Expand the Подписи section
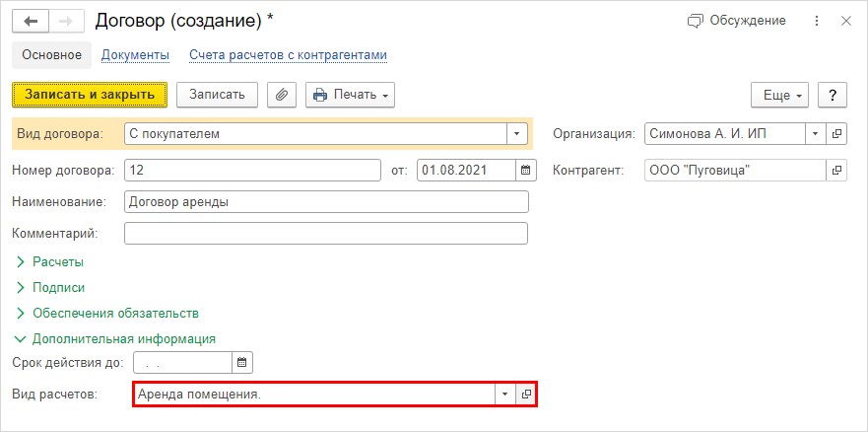 click(50, 287)
